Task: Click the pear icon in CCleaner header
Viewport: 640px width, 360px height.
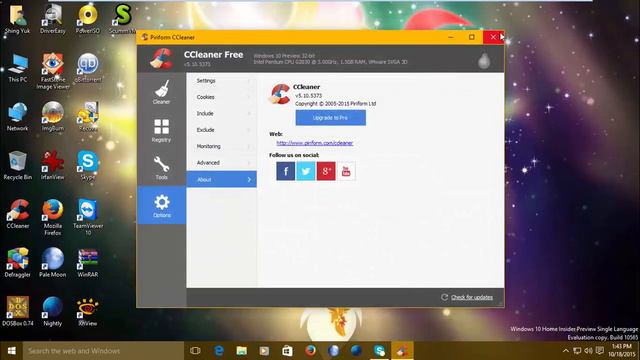Action: (484, 61)
